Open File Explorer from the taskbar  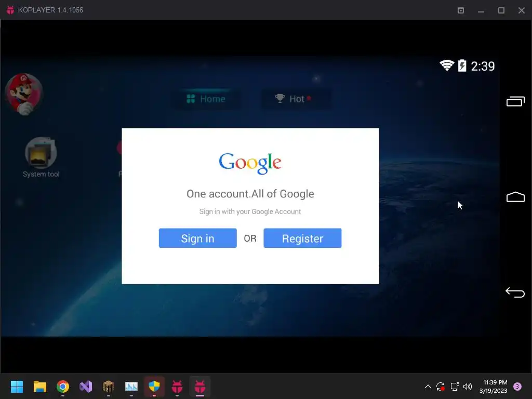[x=39, y=387]
